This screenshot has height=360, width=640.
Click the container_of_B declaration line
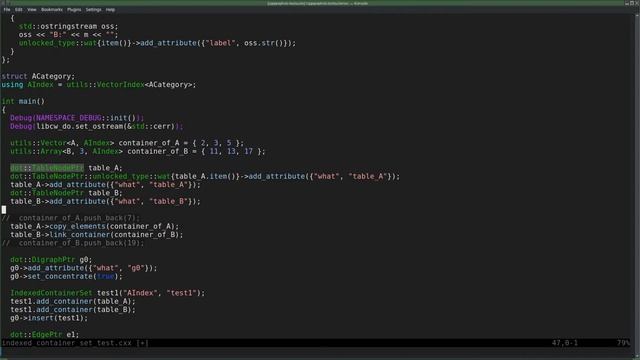click(x=138, y=151)
